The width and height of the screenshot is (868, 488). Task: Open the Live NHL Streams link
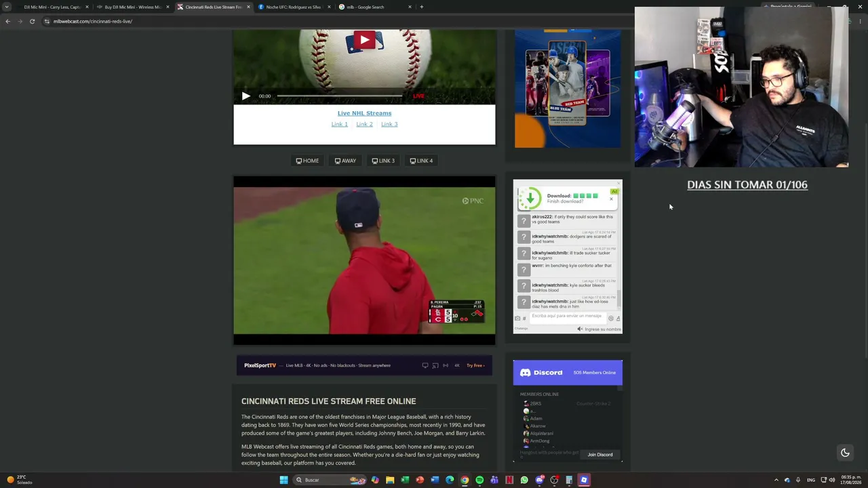coord(364,113)
